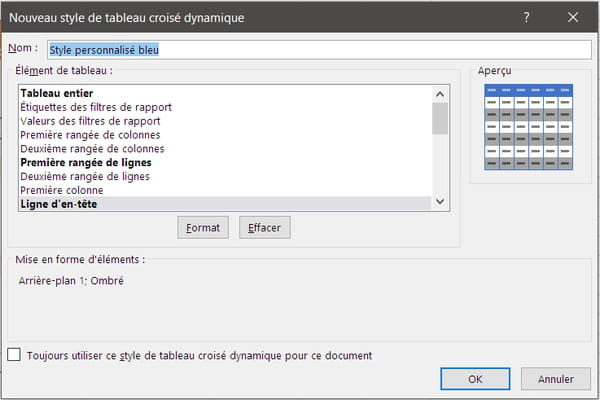Select 'Ligne d'en-tête' list item
Viewport: 600px width, 400px height.
226,204
